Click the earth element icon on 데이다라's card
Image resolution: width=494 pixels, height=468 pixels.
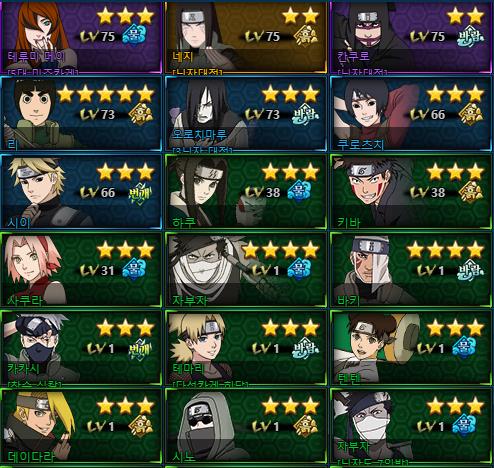coord(140,427)
